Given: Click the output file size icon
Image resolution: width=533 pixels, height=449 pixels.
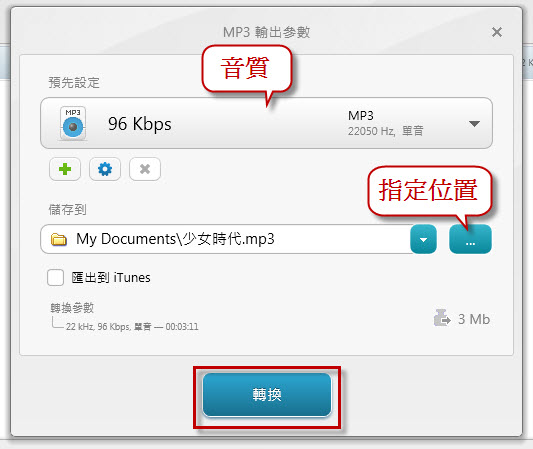Looking at the screenshot, I should pos(442,318).
